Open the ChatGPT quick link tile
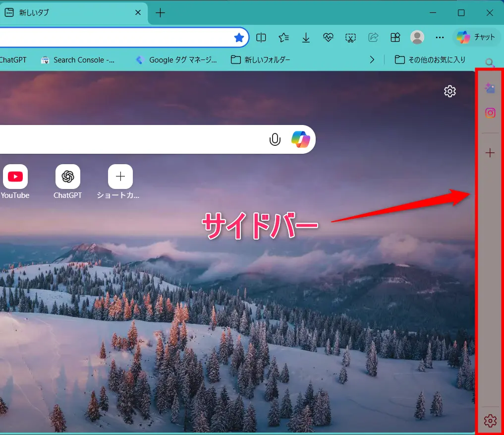This screenshot has height=435, width=504. pyautogui.click(x=68, y=182)
